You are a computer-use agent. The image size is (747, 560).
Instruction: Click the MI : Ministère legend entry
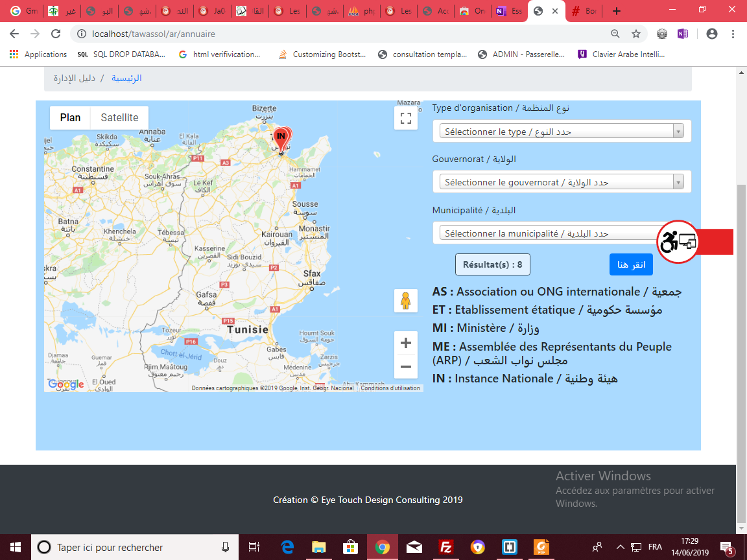coord(486,328)
